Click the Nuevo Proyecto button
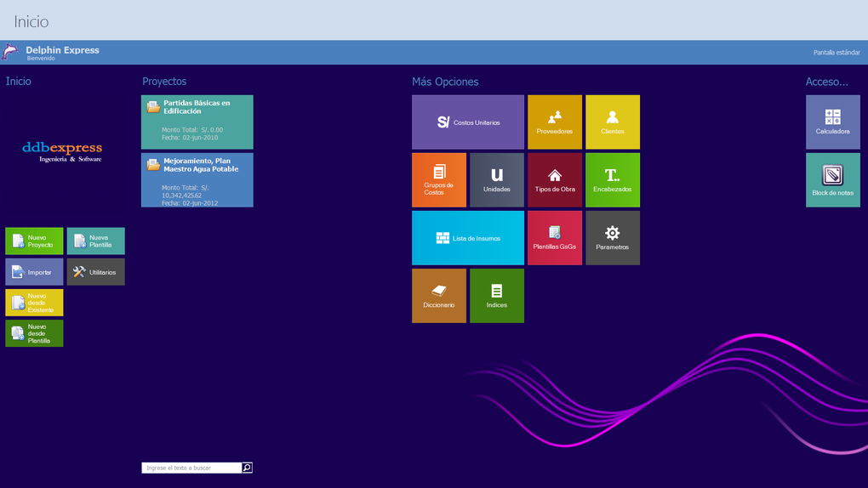868x488 pixels. (x=34, y=241)
